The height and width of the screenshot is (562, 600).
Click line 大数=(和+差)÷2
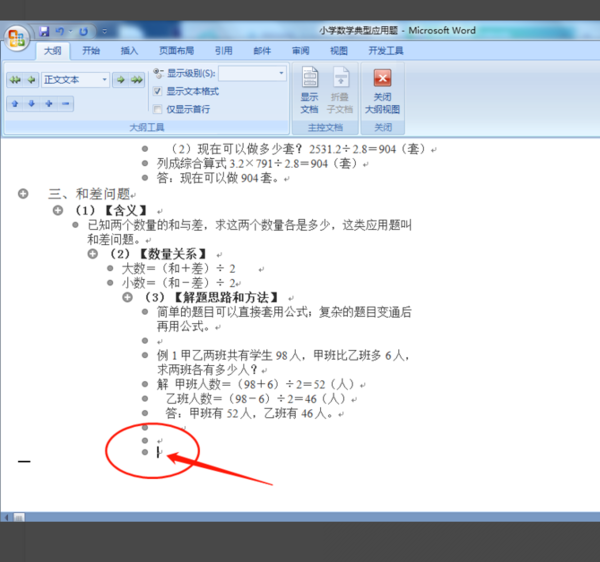[178, 269]
